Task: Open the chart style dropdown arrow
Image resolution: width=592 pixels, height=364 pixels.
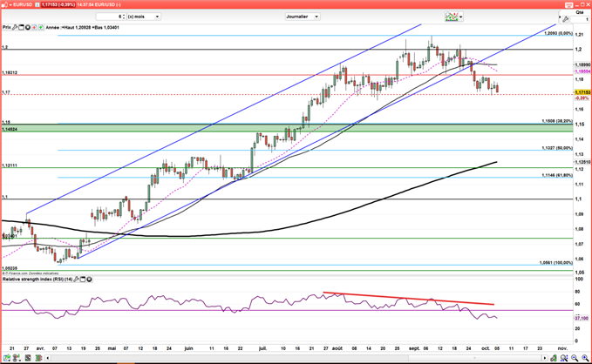Action: click(461, 17)
